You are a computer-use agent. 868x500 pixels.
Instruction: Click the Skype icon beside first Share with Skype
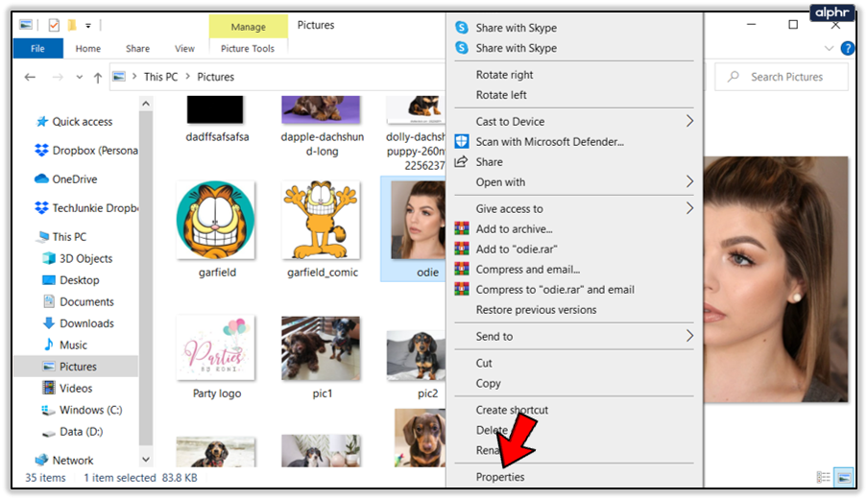click(x=462, y=28)
